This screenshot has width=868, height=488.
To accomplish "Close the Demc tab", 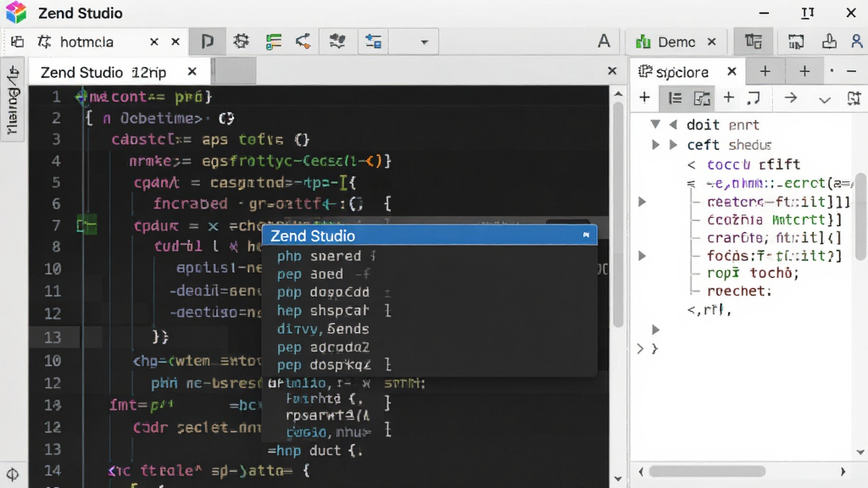I will 712,42.
